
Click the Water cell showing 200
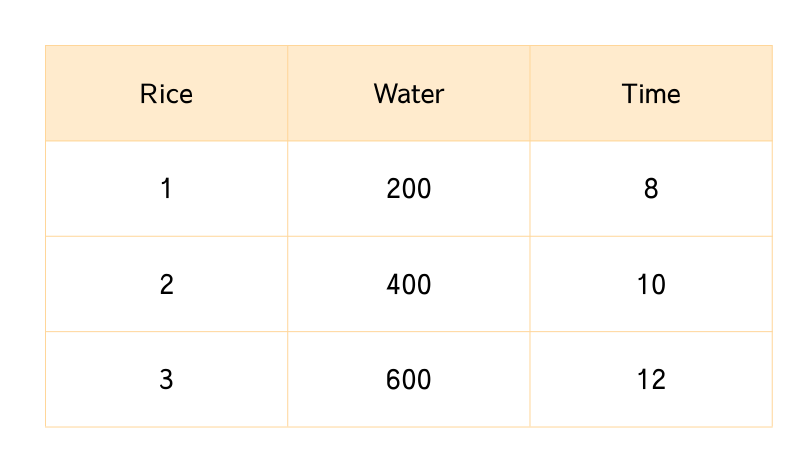tap(408, 189)
